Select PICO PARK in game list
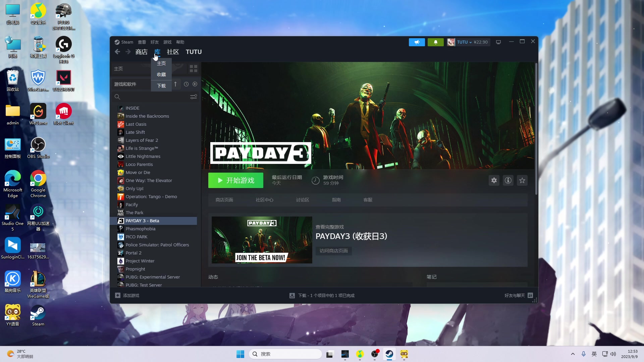 (x=137, y=237)
